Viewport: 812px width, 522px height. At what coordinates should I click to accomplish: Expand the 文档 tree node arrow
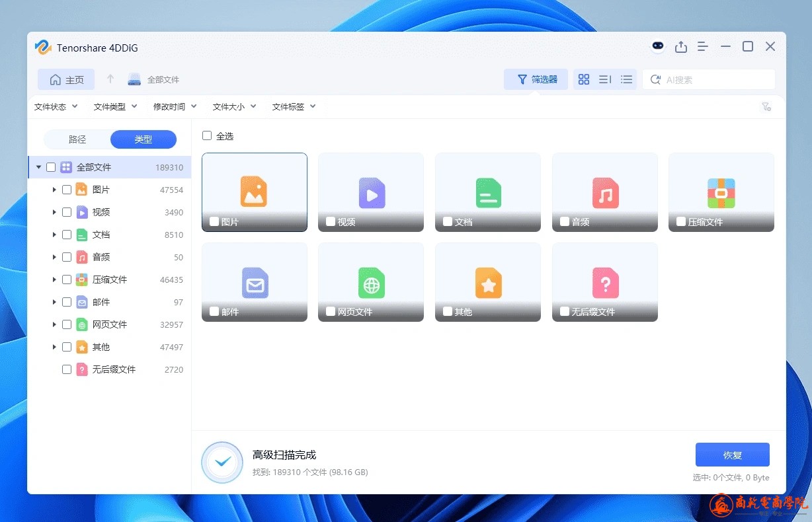pos(54,235)
